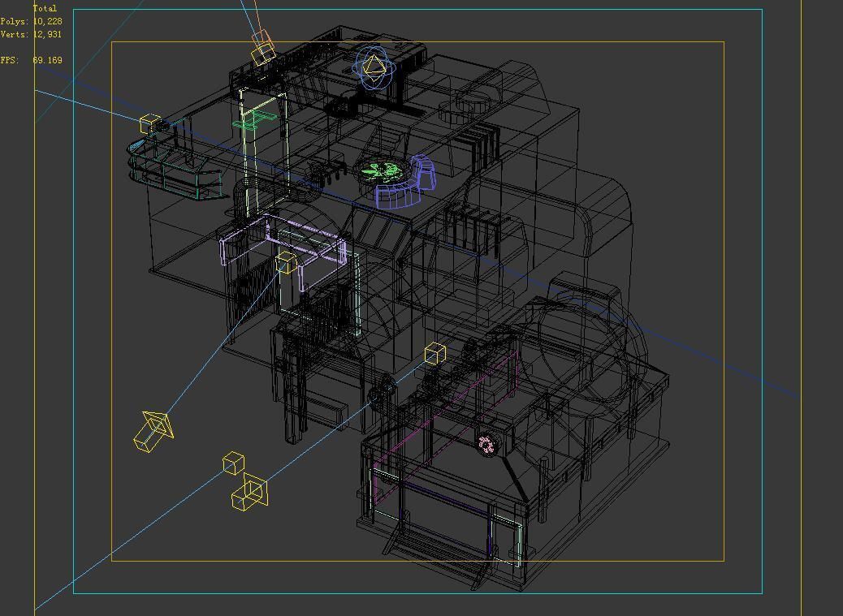Image resolution: width=843 pixels, height=616 pixels.
Task: Select the lowest yellow camera icon
Action: [x=250, y=491]
